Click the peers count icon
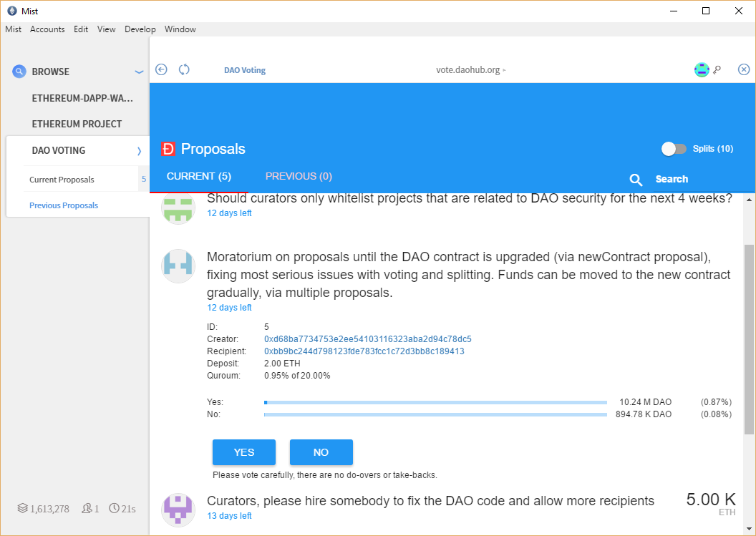 point(87,508)
